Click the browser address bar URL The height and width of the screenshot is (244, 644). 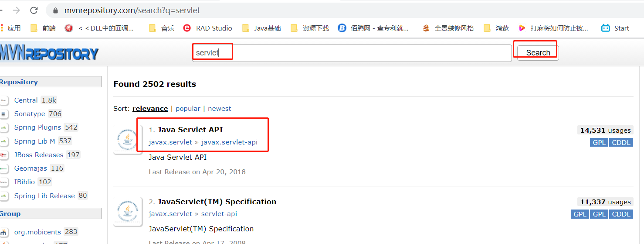tap(132, 10)
